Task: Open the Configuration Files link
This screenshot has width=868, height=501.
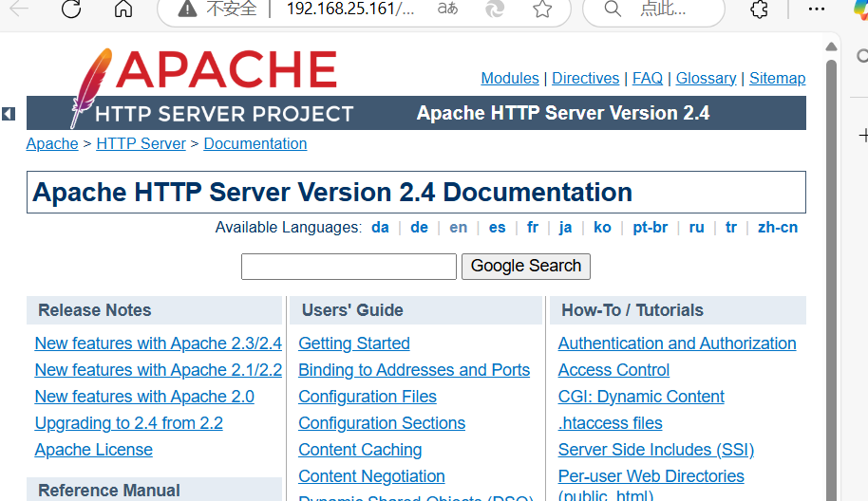Action: tap(368, 397)
